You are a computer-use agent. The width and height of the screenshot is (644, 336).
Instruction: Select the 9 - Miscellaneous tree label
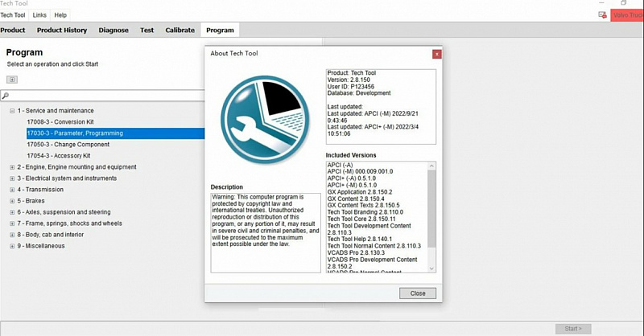coord(41,246)
